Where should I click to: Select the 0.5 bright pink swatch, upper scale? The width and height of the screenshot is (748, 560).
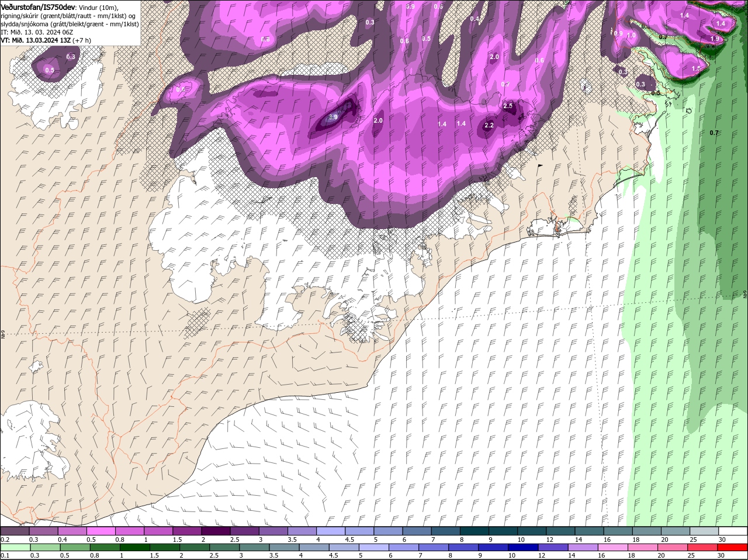101,531
